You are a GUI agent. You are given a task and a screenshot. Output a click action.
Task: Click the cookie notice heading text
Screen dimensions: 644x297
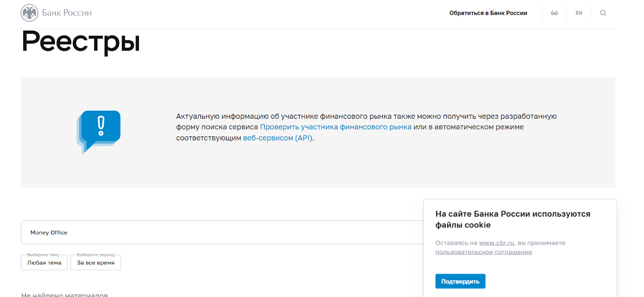(512, 219)
